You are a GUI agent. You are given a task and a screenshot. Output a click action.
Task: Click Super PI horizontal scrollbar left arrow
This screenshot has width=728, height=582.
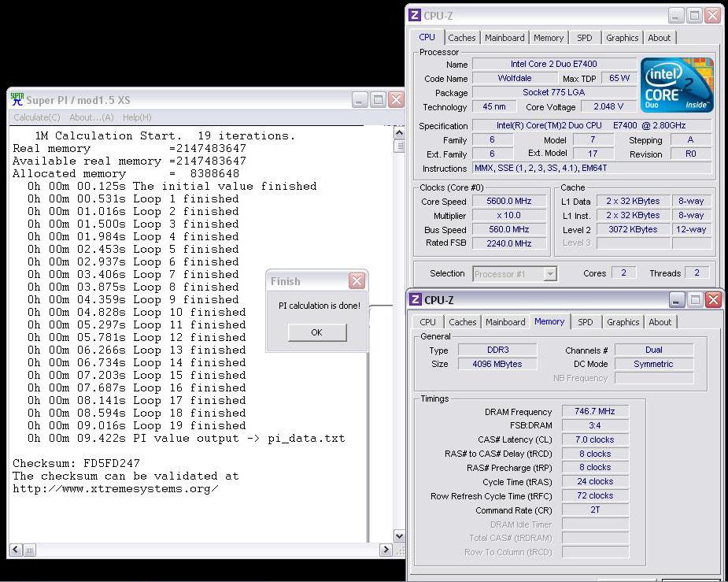[x=15, y=550]
